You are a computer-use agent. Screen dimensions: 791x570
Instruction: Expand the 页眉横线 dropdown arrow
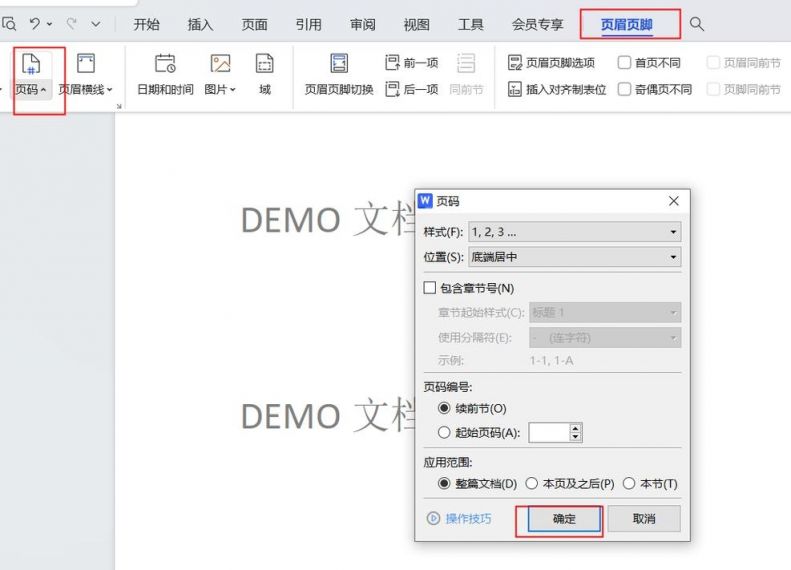point(109,90)
